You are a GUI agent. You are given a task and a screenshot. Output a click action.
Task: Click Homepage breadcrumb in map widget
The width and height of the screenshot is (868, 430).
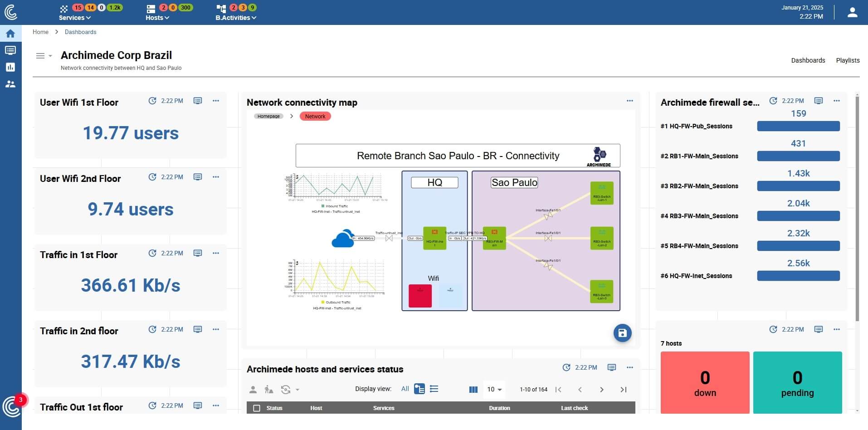[x=268, y=116]
